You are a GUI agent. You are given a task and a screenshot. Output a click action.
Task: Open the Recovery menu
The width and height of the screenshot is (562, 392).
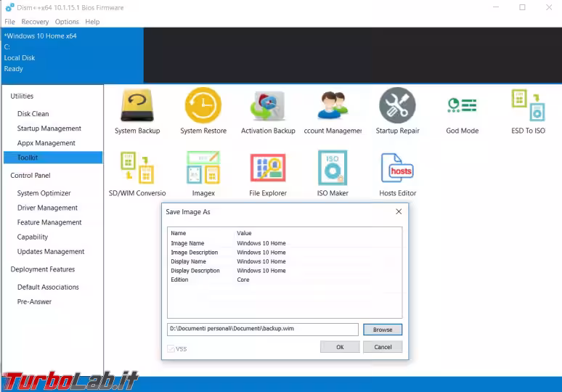(35, 22)
